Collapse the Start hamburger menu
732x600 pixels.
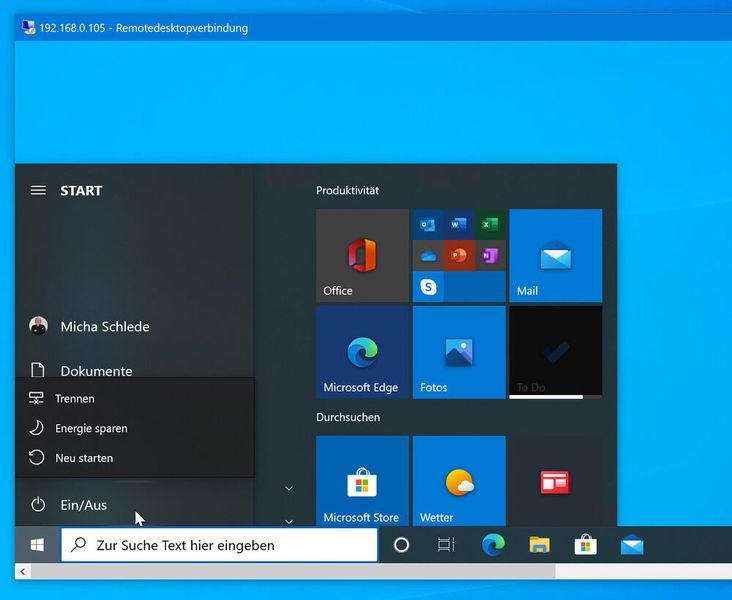pos(38,191)
